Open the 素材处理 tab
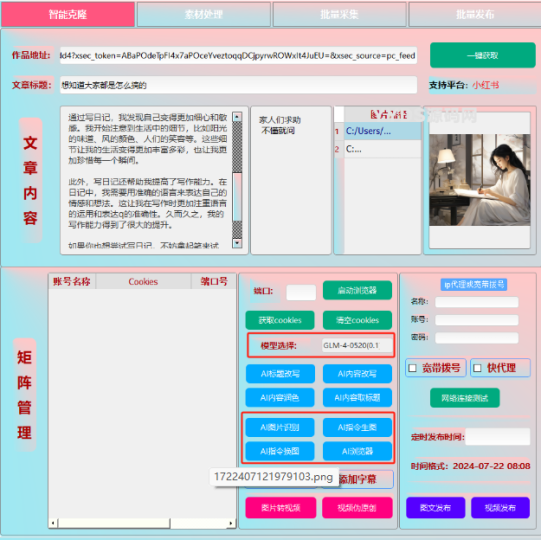 pyautogui.click(x=204, y=14)
